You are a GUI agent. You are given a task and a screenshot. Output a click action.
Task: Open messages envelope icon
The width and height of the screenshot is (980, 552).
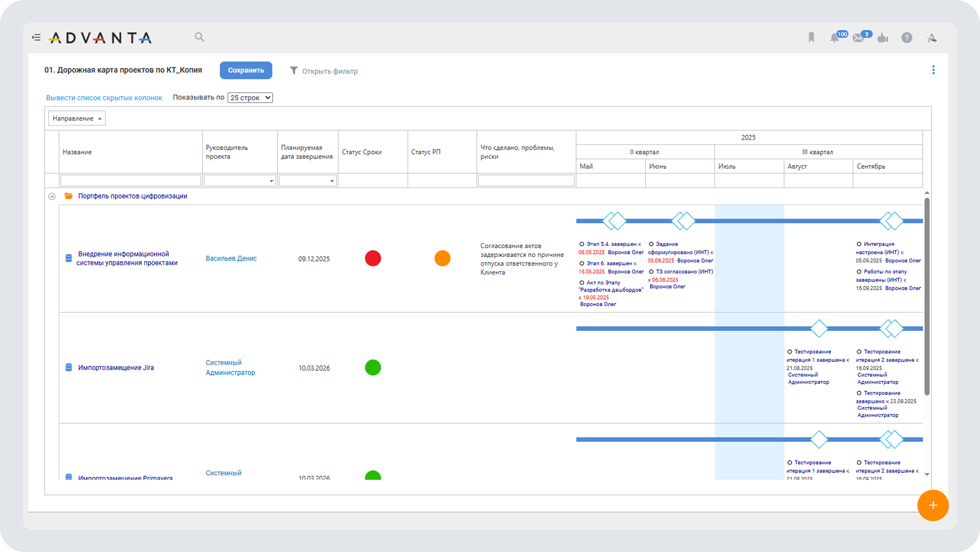tap(858, 38)
